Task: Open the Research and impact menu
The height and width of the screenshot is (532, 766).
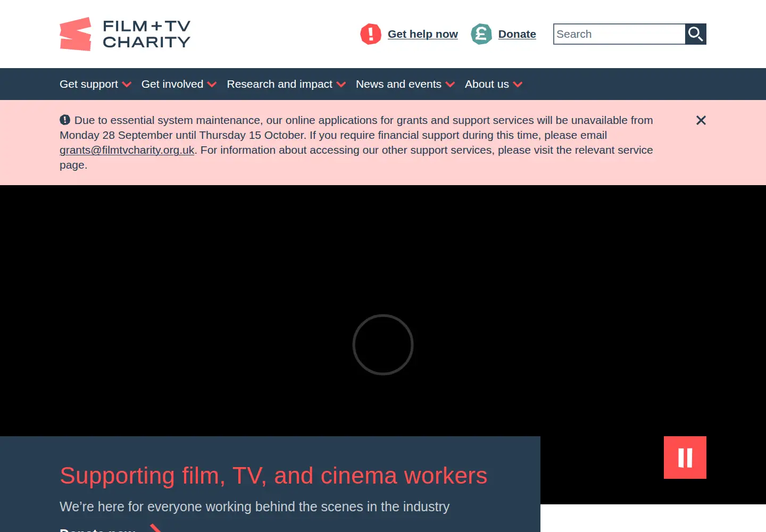Action: click(x=280, y=84)
